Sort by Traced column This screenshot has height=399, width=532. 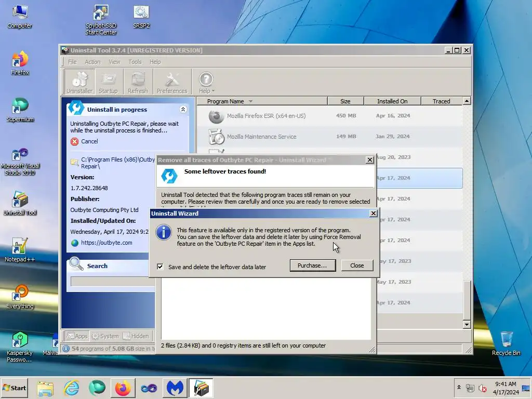pyautogui.click(x=442, y=101)
